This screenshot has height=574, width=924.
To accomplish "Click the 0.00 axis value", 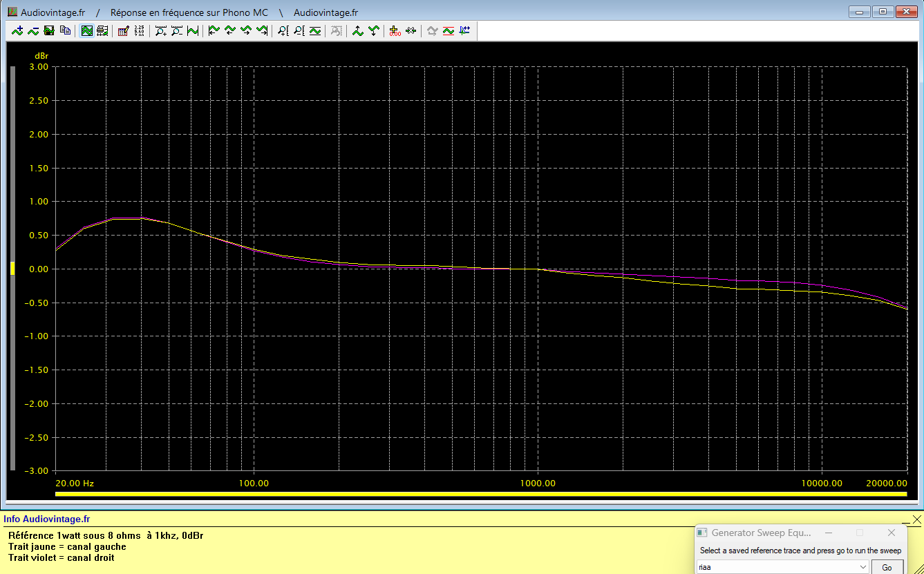I will pos(39,269).
